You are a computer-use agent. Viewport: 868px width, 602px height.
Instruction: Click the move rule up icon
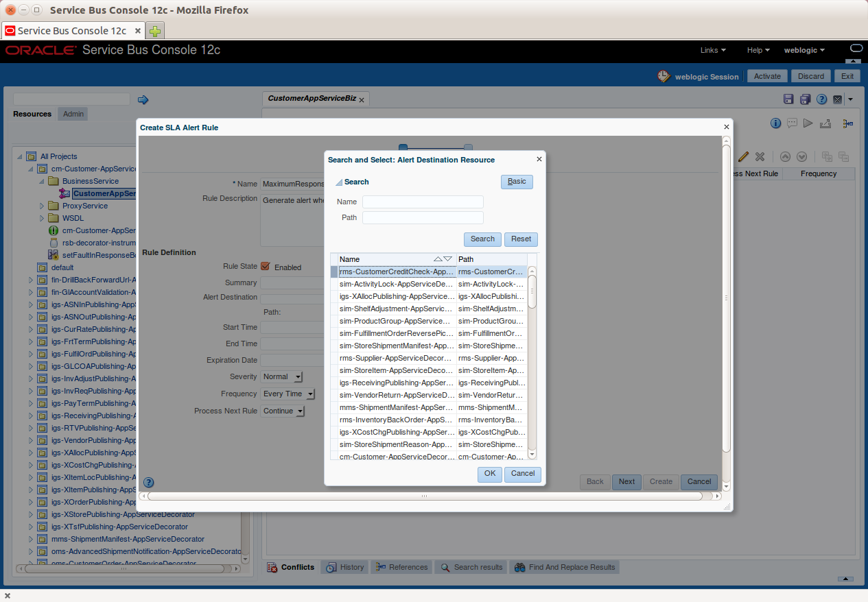click(785, 157)
